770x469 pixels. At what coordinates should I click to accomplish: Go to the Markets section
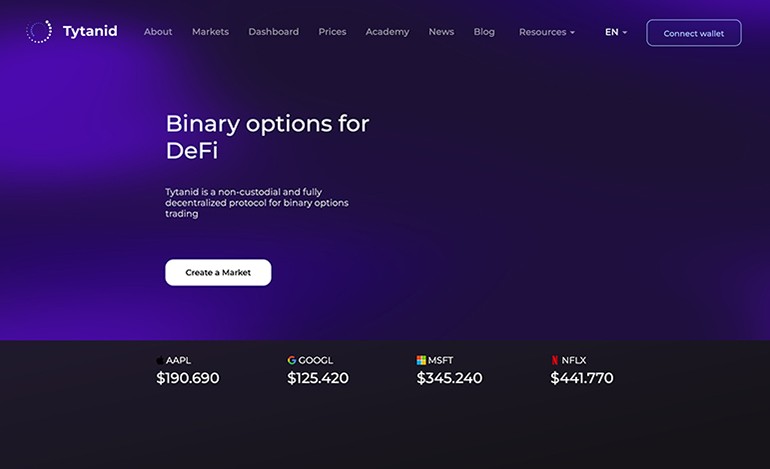(x=210, y=31)
